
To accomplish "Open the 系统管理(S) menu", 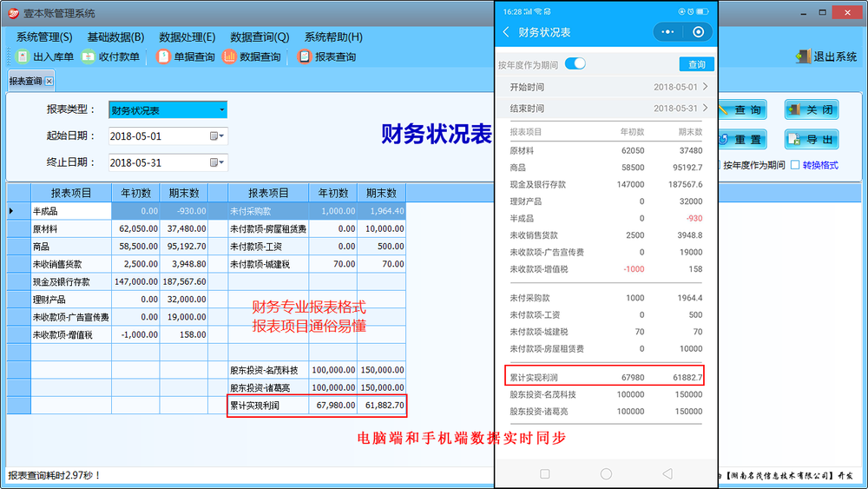I will pos(44,37).
